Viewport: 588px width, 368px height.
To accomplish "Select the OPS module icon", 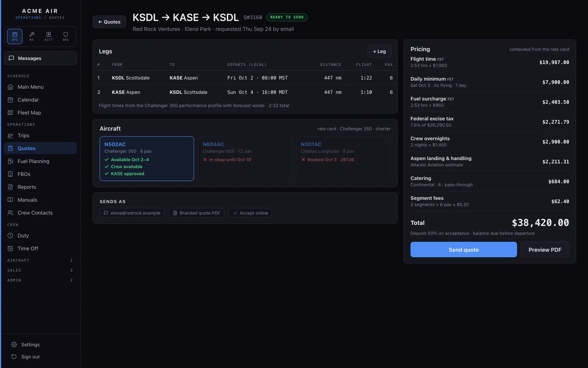I will click(x=15, y=36).
